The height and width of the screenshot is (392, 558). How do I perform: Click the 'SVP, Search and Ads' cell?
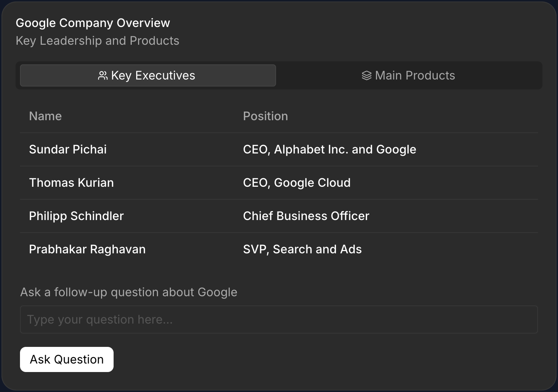(302, 249)
